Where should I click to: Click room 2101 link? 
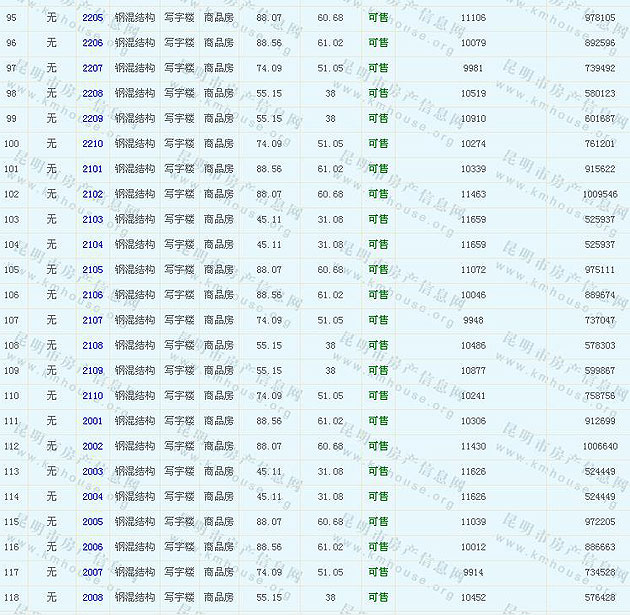click(92, 169)
